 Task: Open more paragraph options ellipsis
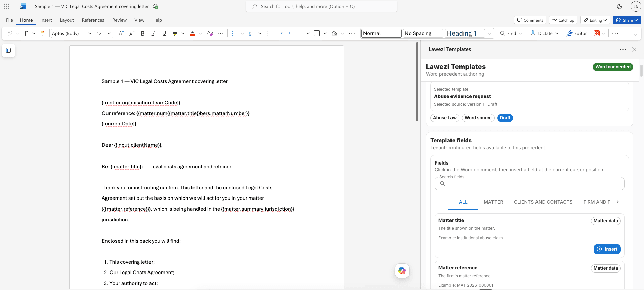pos(352,33)
